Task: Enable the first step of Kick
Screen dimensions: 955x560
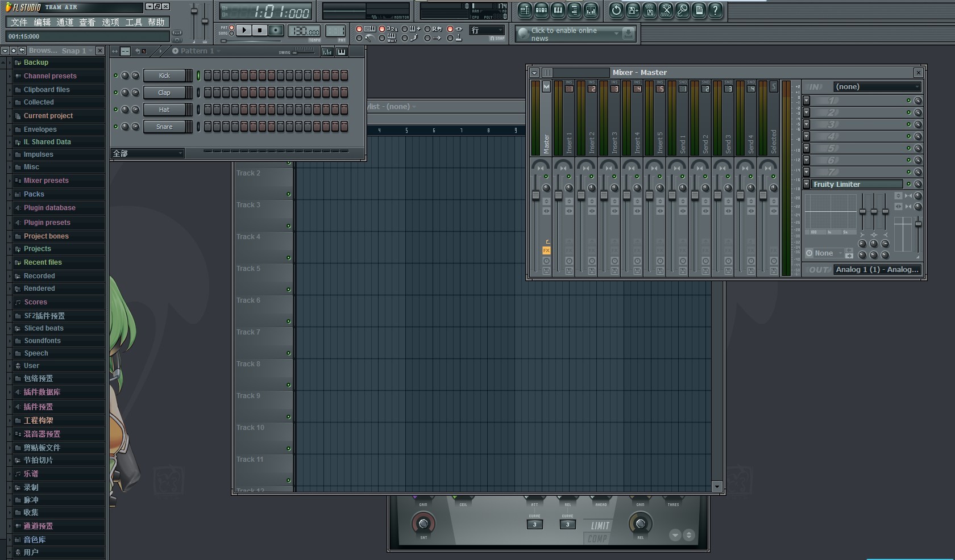Action: tap(207, 76)
